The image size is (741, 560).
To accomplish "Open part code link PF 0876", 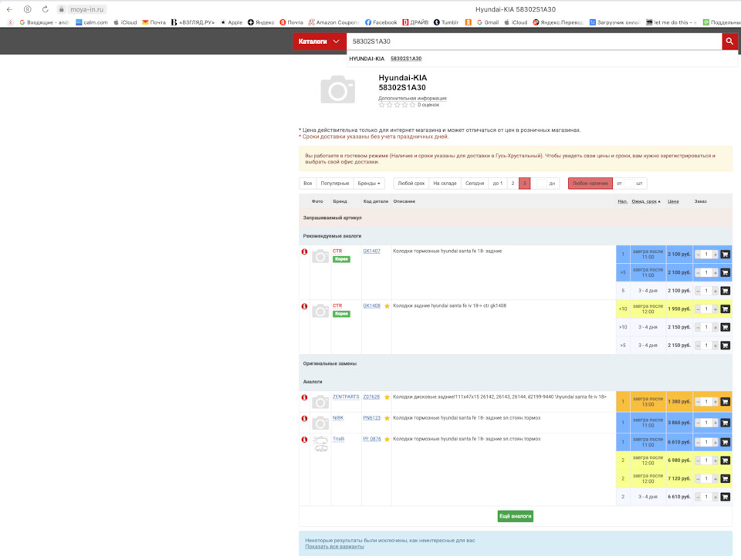I will [x=372, y=439].
